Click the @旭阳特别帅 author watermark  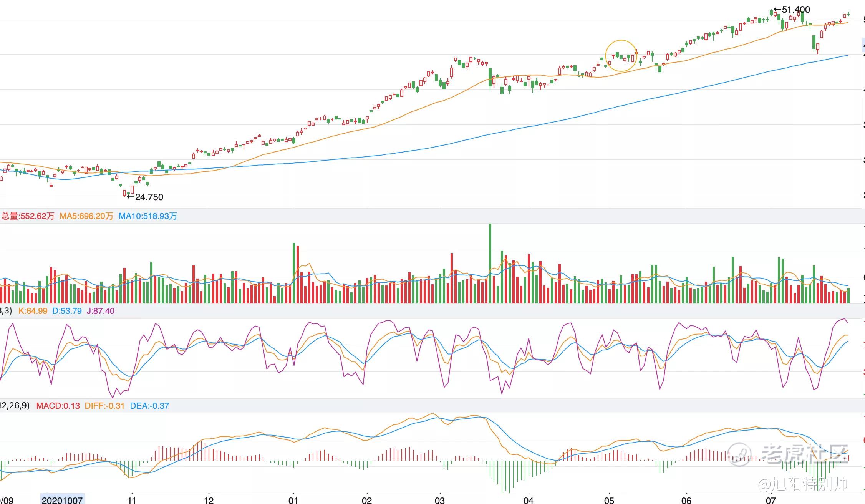(803, 484)
